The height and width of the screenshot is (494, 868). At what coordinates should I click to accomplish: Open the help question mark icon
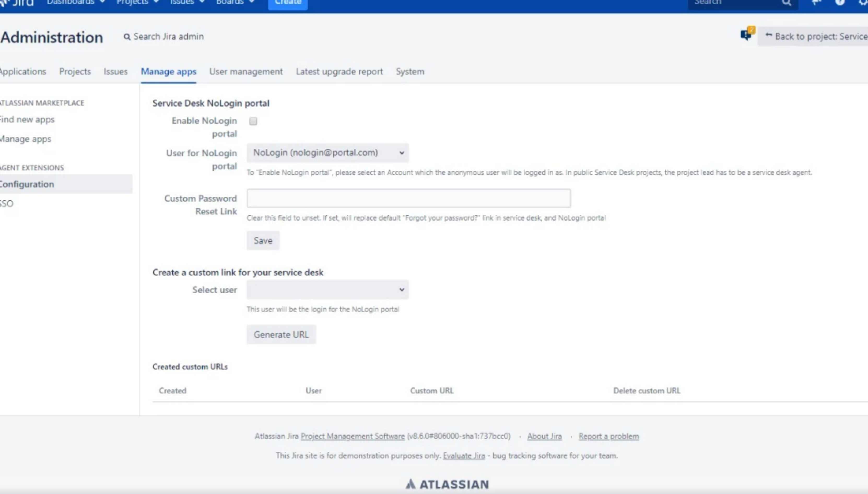(840, 3)
